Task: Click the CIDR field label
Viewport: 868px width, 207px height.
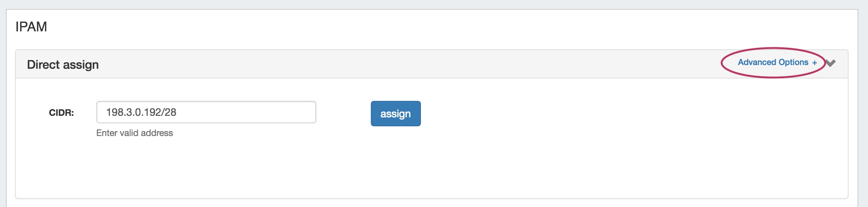Action: pyautogui.click(x=61, y=113)
